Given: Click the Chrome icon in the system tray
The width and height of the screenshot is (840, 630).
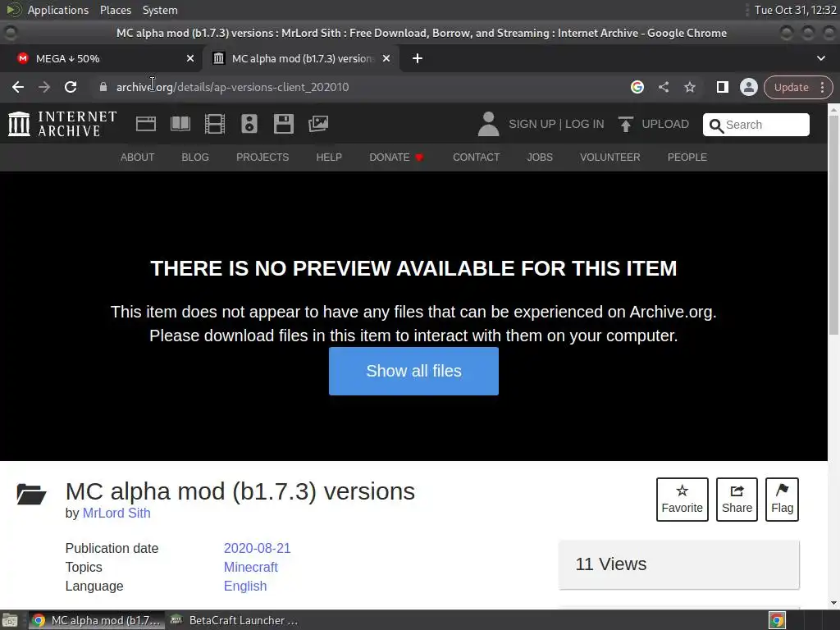Looking at the screenshot, I should 777,620.
